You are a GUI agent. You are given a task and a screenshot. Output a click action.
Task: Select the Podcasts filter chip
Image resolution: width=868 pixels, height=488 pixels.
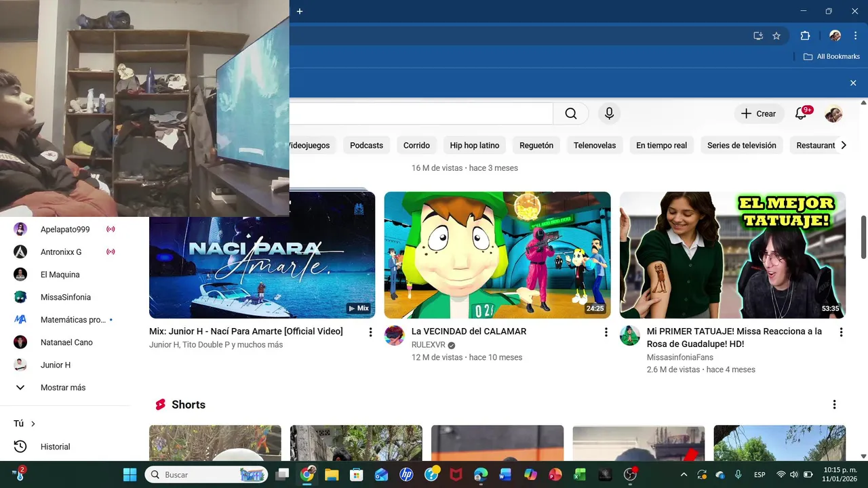pos(366,145)
